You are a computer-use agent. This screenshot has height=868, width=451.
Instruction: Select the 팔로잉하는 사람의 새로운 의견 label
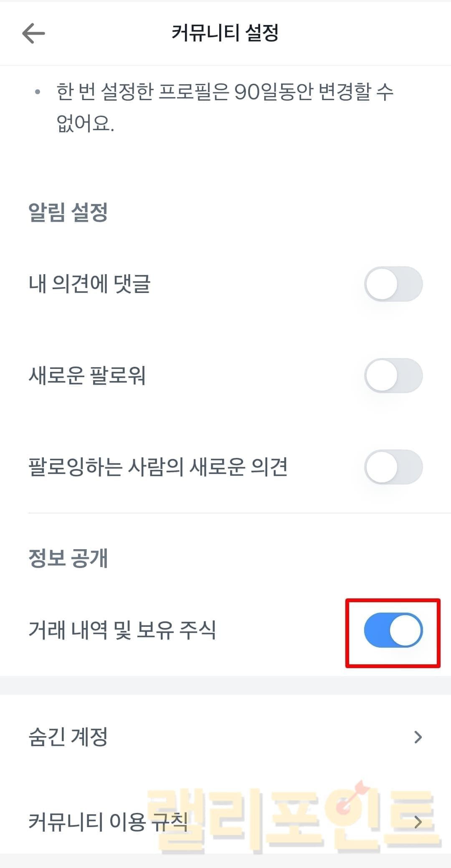158,467
